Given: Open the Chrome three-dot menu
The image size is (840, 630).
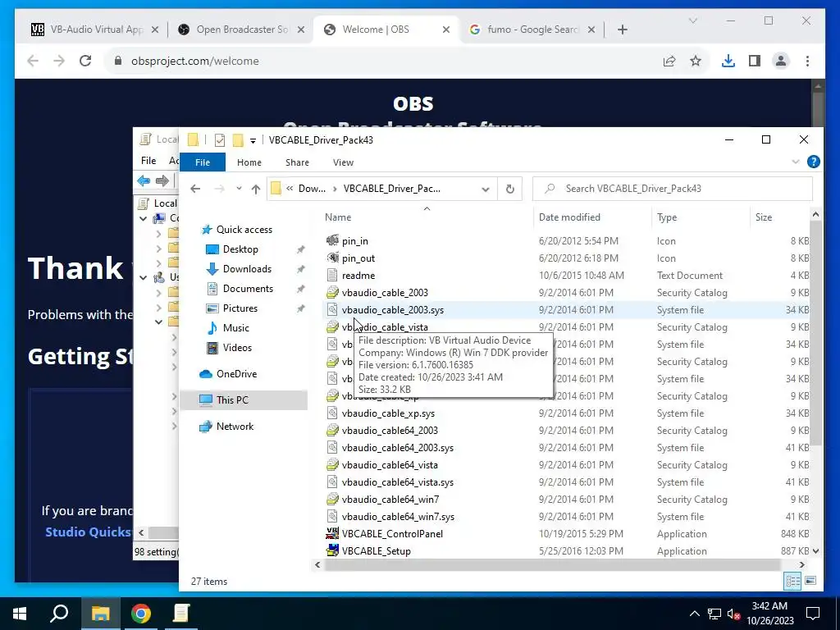Looking at the screenshot, I should click(x=807, y=61).
